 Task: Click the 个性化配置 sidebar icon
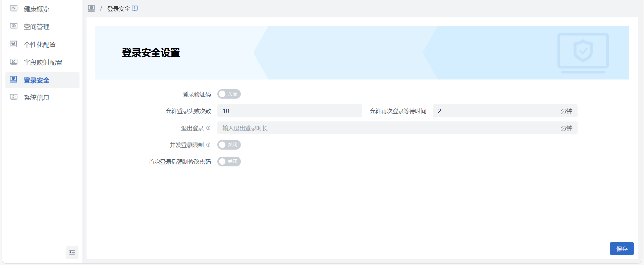tap(14, 44)
